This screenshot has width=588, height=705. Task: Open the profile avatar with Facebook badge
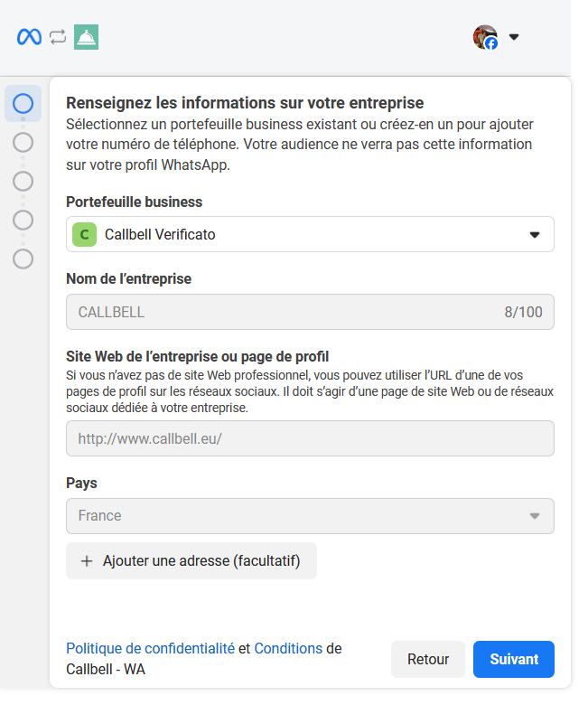(x=486, y=37)
